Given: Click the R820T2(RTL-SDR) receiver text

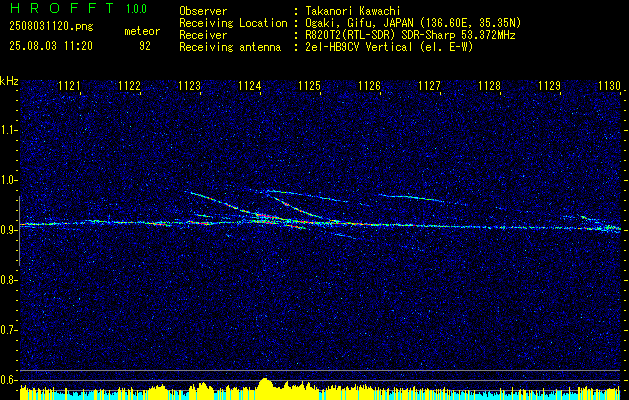Looking at the screenshot, I should (x=410, y=35).
